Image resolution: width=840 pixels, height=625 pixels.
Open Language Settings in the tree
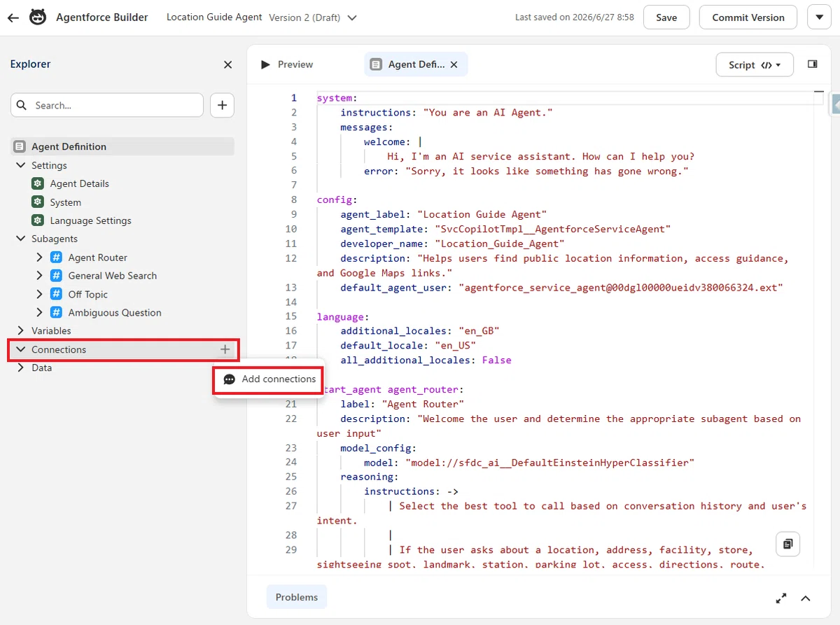[x=90, y=220]
